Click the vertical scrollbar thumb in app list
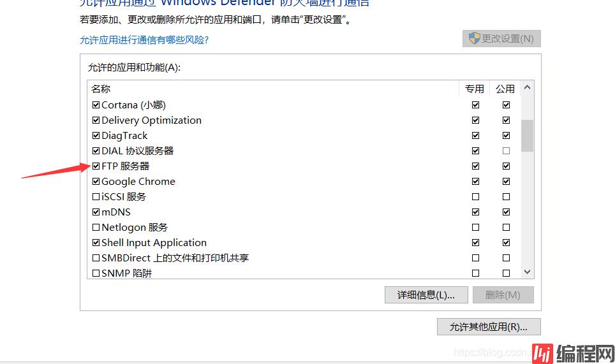 tap(527, 135)
